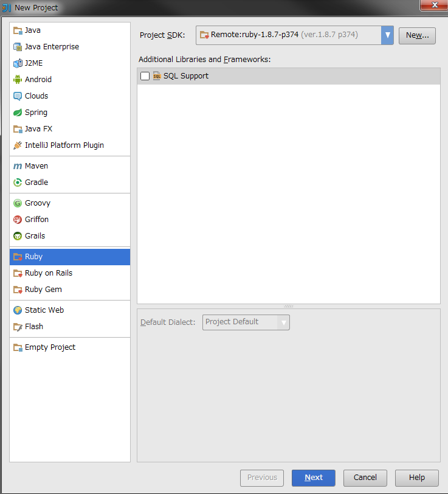448x494 pixels.
Task: Choose the Empty Project label
Action: [50, 347]
